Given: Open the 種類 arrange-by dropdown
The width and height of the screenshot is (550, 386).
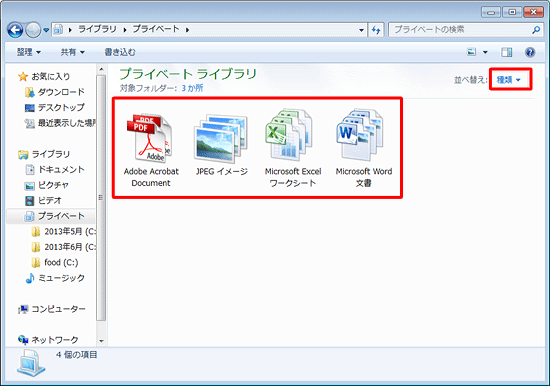Looking at the screenshot, I should tap(508, 80).
